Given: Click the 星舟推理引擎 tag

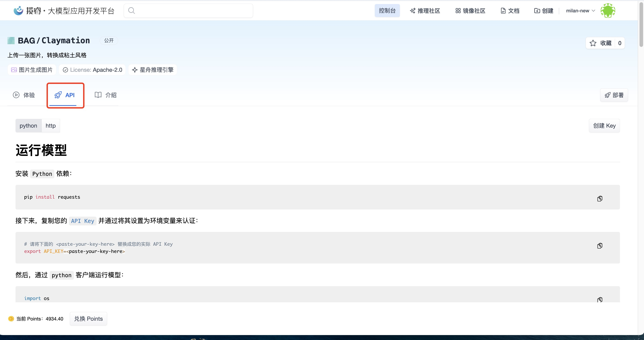Looking at the screenshot, I should click(152, 70).
